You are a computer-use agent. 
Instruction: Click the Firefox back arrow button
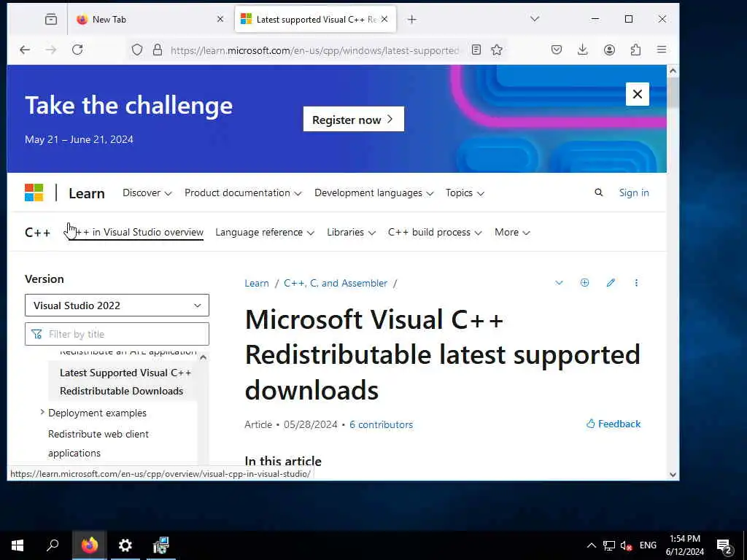pyautogui.click(x=25, y=50)
